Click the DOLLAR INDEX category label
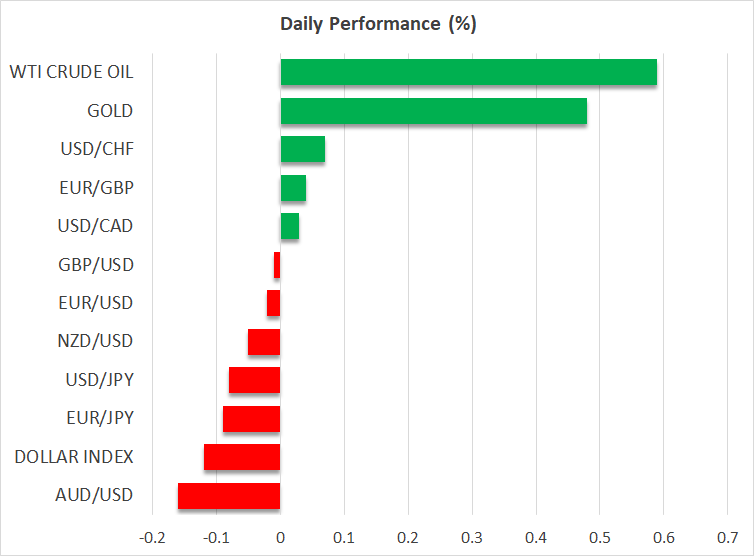Image resolution: width=754 pixels, height=556 pixels. [x=74, y=457]
